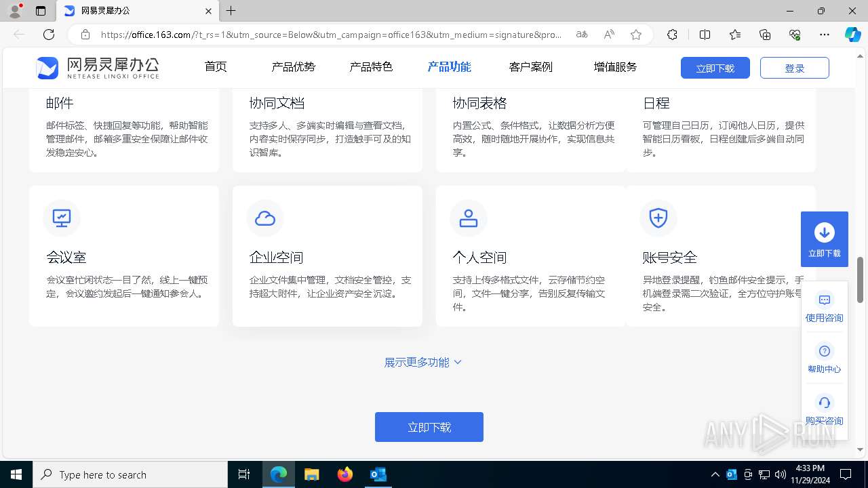Open the Edge profile icon
The image size is (868, 488).
(15, 11)
